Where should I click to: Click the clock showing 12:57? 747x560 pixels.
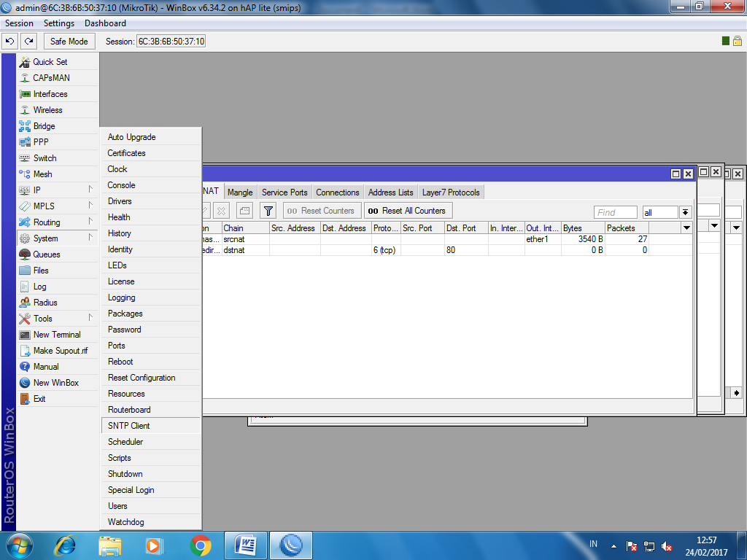pyautogui.click(x=706, y=540)
